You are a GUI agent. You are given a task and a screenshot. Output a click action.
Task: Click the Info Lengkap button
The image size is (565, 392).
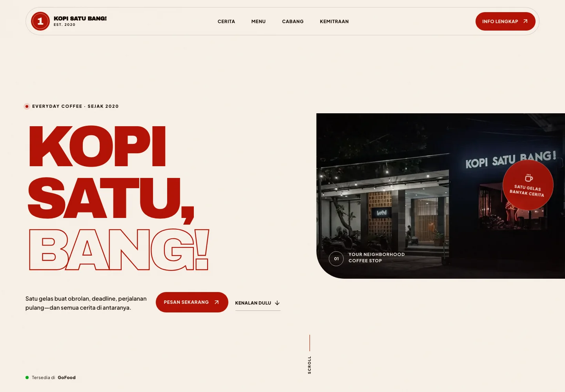pyautogui.click(x=505, y=21)
